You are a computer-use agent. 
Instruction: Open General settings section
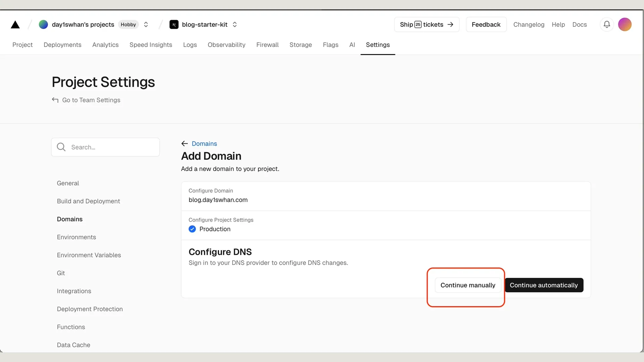tap(68, 183)
